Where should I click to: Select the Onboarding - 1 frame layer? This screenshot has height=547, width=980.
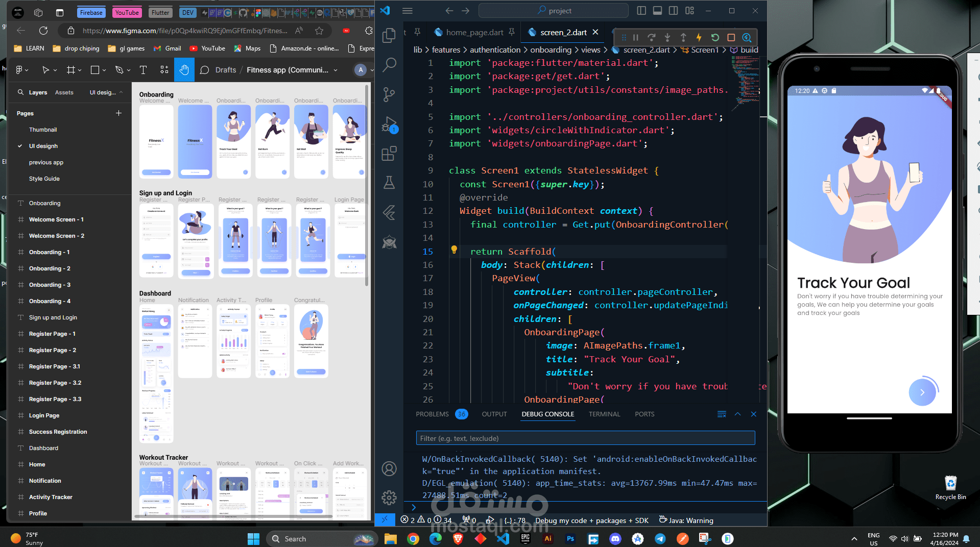(50, 252)
